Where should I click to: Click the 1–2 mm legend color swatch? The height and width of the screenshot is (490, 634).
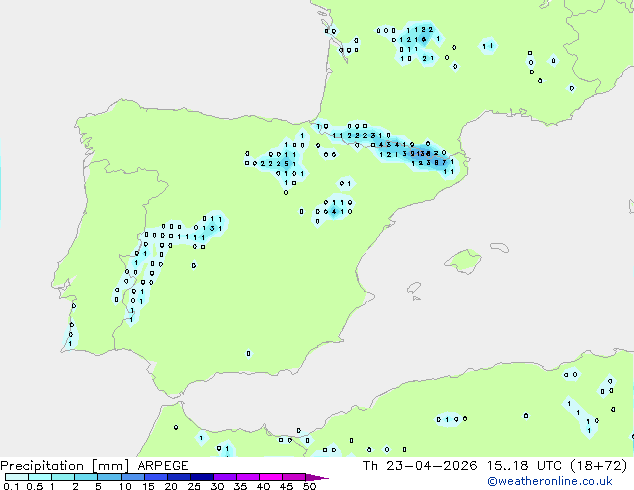63,477
